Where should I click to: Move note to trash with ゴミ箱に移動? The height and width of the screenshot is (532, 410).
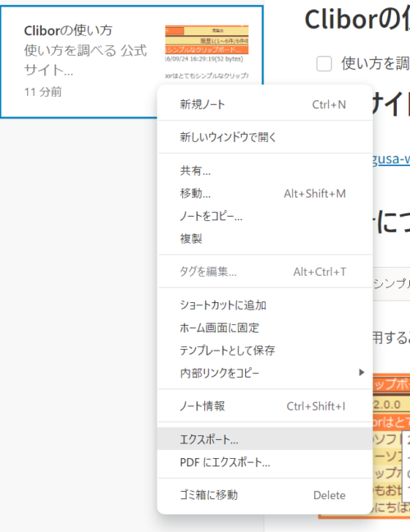pos(265,495)
